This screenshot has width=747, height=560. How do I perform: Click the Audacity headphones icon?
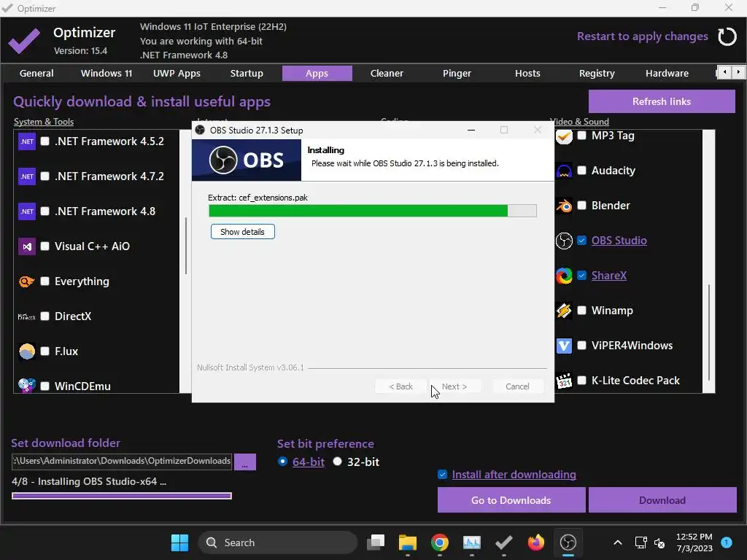(x=564, y=171)
